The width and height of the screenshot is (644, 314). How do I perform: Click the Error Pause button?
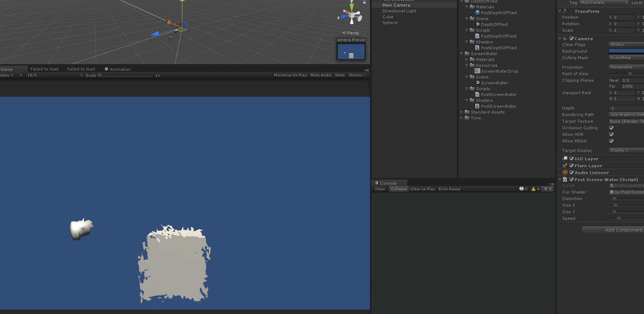point(449,189)
